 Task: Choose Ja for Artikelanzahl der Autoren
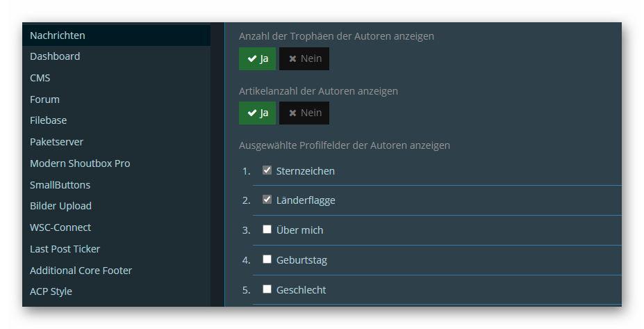point(257,113)
